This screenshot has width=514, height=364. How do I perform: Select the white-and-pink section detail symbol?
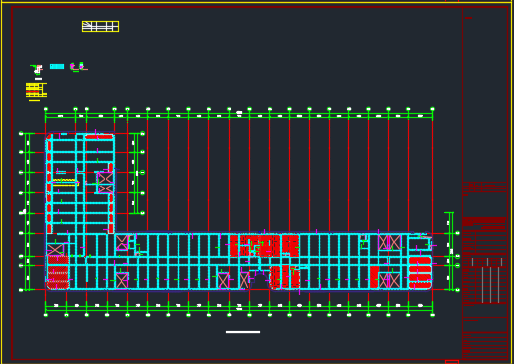(38, 69)
